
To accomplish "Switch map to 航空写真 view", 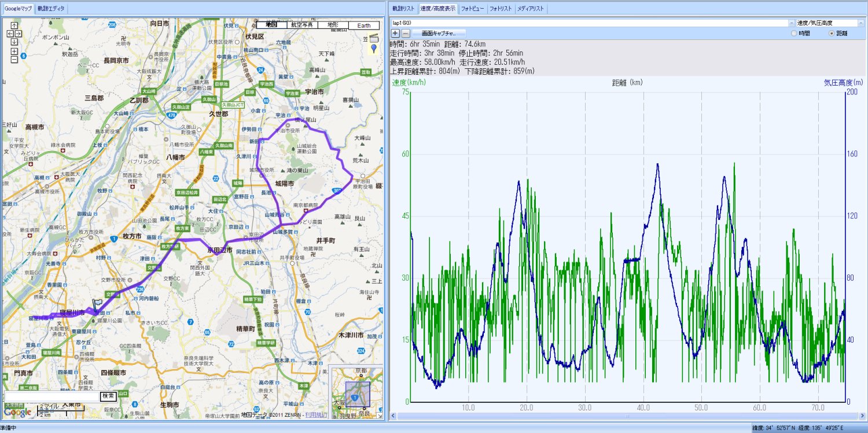I will click(x=302, y=25).
